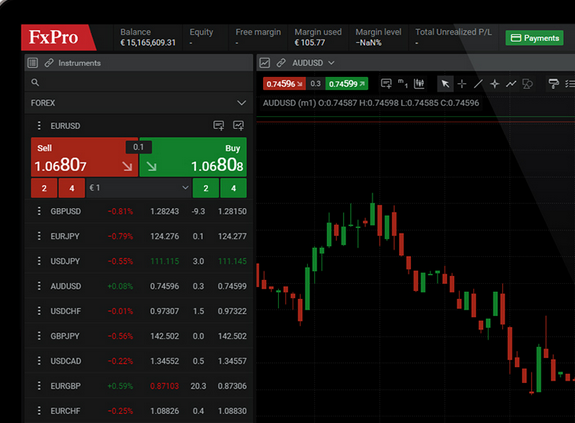
Task: Open the GBPJPY row three-dot menu
Action: click(39, 336)
